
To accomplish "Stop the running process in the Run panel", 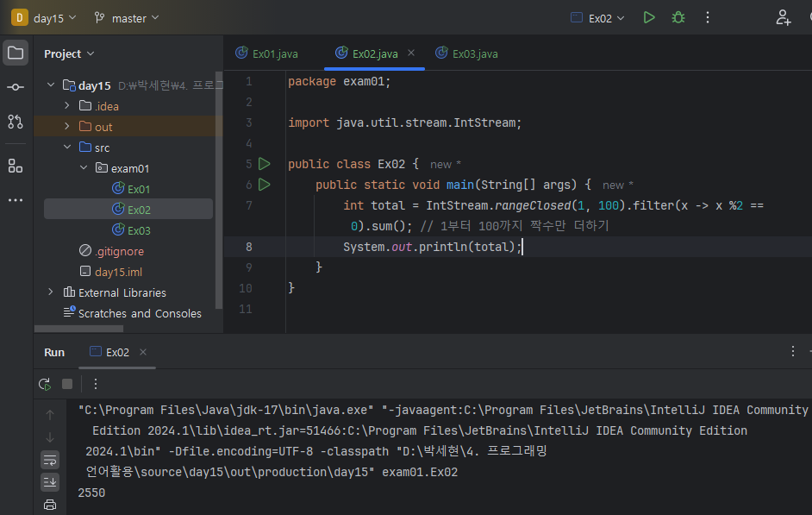I will (x=67, y=384).
